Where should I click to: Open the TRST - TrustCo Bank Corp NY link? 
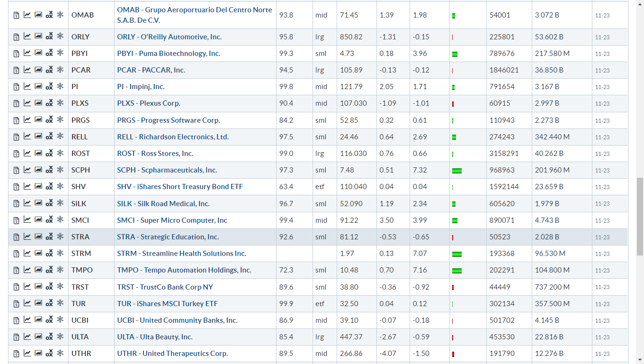tap(165, 287)
